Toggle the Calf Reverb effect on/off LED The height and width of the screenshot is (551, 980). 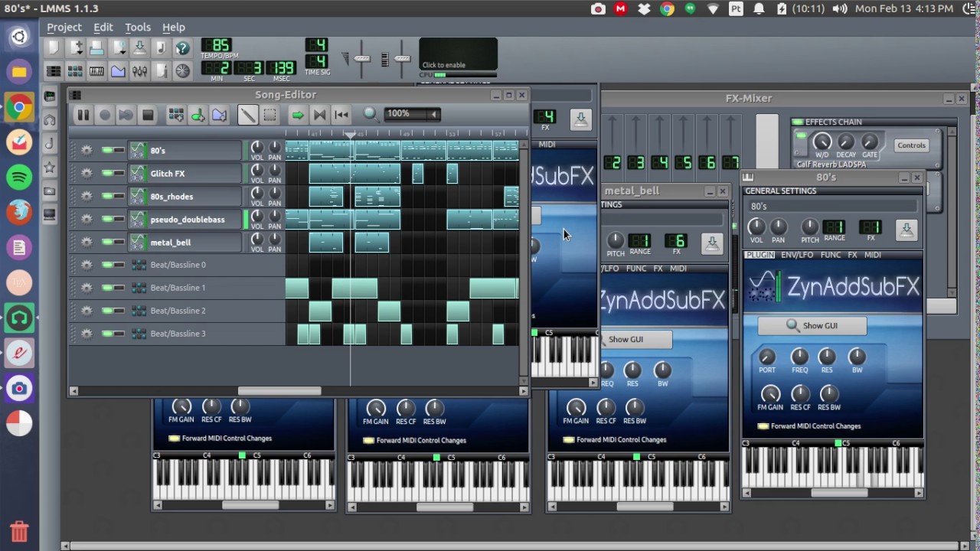coord(801,136)
